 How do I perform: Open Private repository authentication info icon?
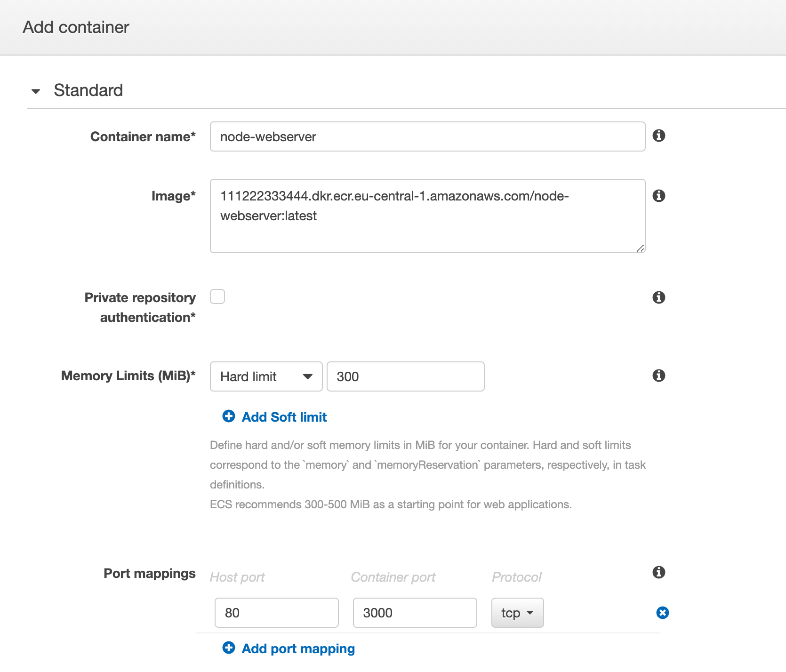pos(659,297)
